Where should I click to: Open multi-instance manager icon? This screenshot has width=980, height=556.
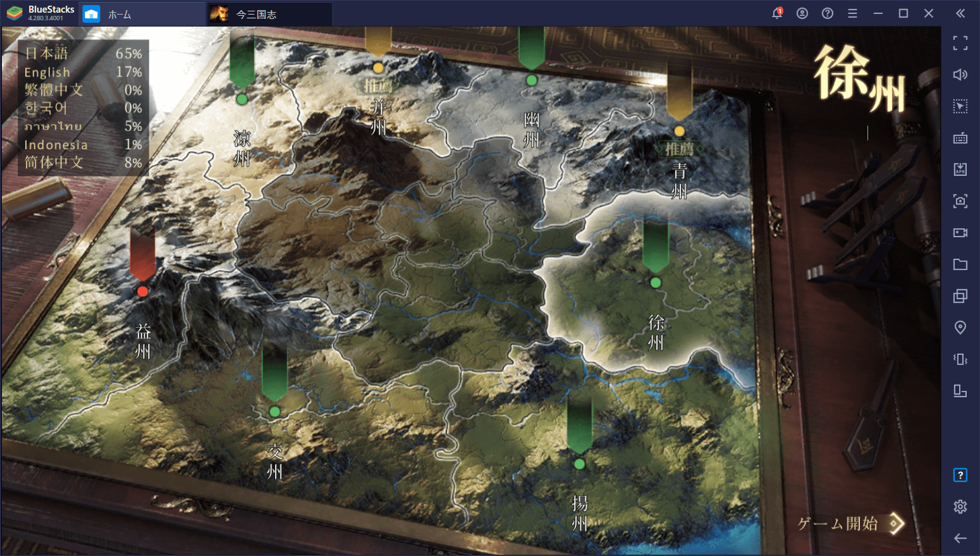click(x=960, y=296)
